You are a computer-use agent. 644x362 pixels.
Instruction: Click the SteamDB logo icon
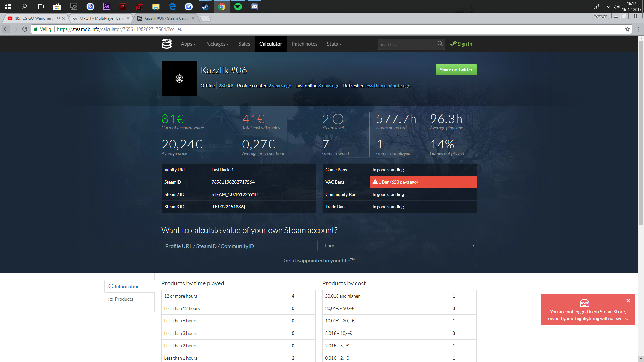[167, 44]
